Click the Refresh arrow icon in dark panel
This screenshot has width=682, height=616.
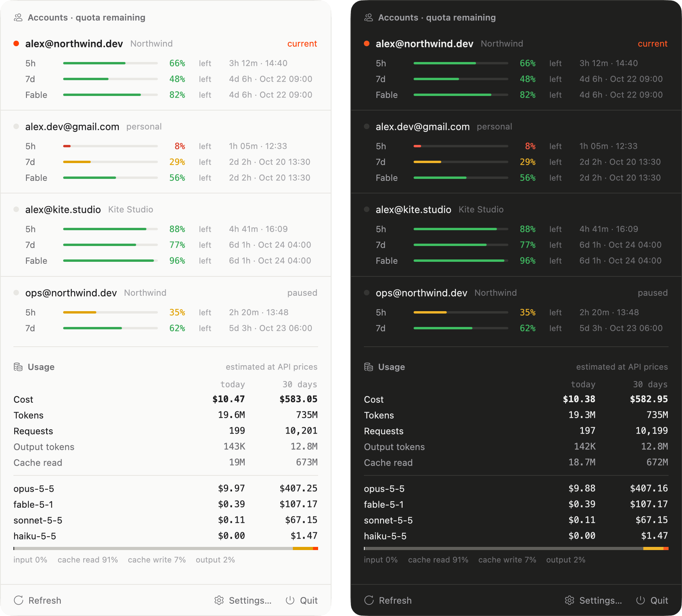(x=369, y=600)
